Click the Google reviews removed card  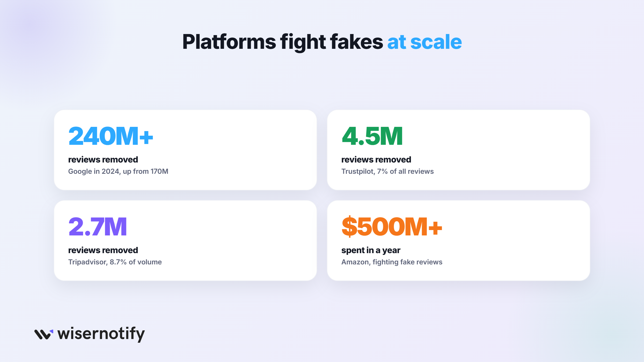click(185, 150)
